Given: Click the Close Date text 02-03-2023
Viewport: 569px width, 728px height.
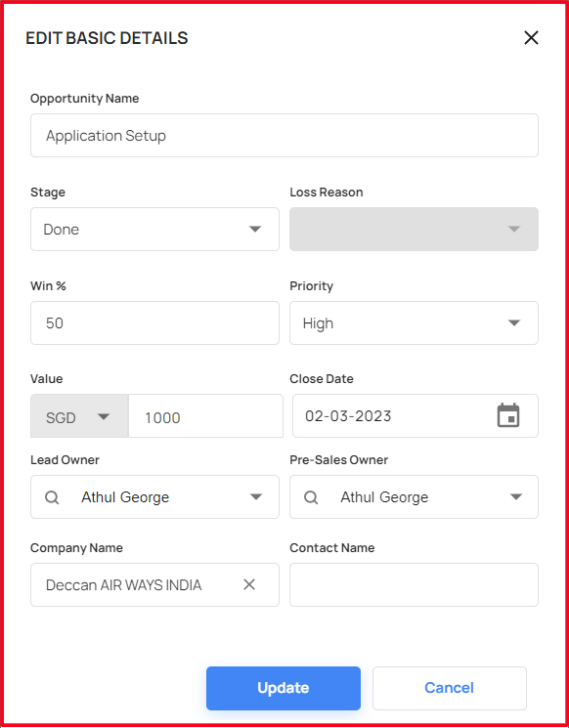Looking at the screenshot, I should [x=348, y=416].
